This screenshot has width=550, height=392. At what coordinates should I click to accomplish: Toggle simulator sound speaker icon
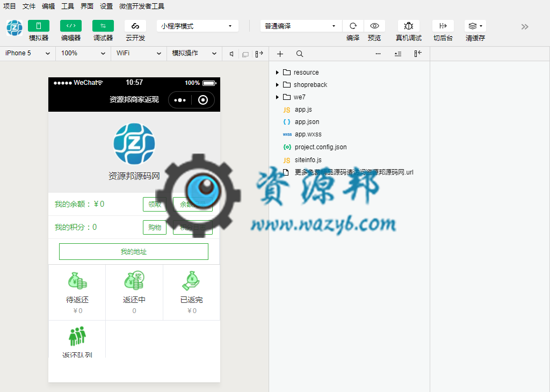click(231, 54)
